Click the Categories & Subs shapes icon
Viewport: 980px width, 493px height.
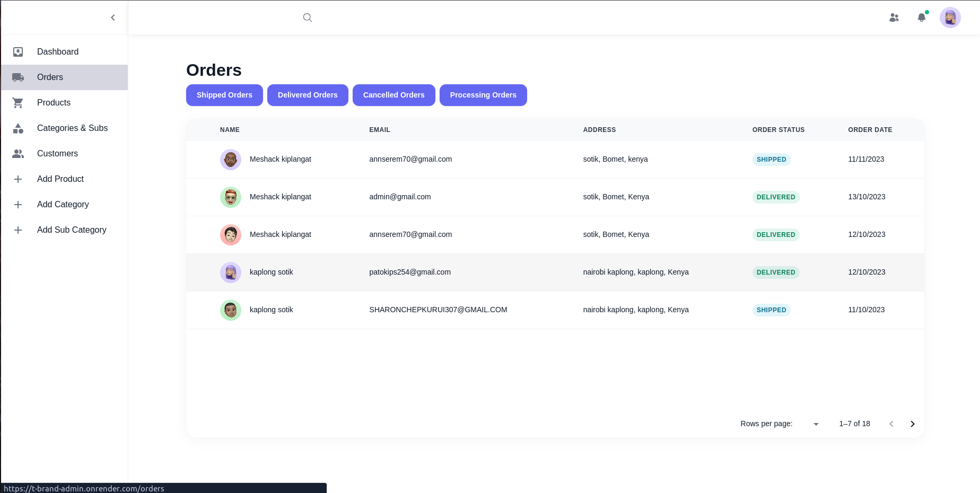(x=18, y=128)
